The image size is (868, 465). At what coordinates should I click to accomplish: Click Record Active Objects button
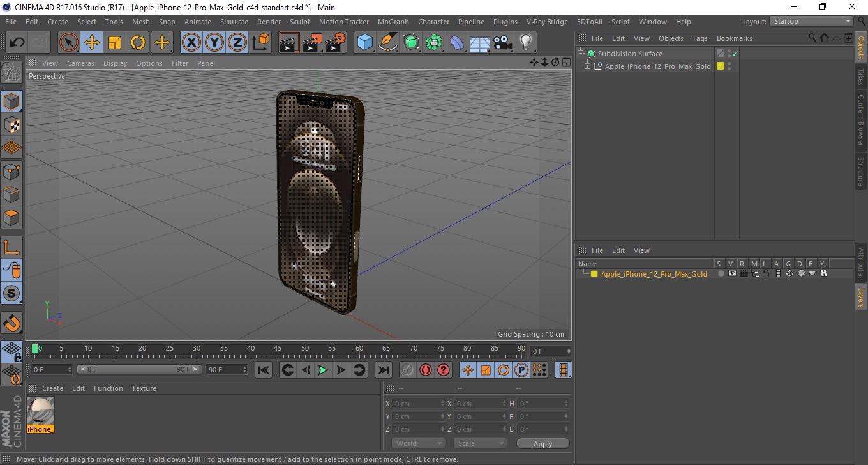click(x=408, y=370)
